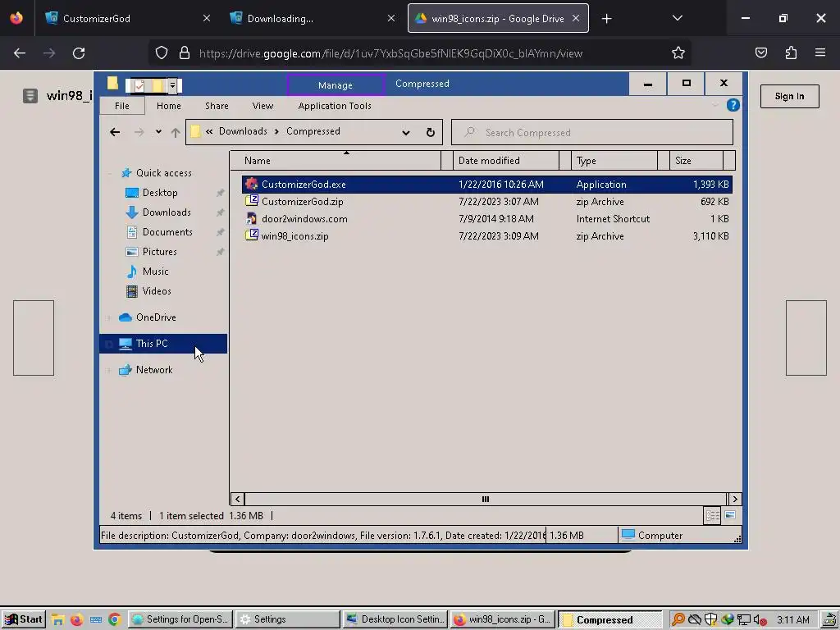Open Firefox hamburger application menu
This screenshot has width=840, height=630.
tap(819, 53)
